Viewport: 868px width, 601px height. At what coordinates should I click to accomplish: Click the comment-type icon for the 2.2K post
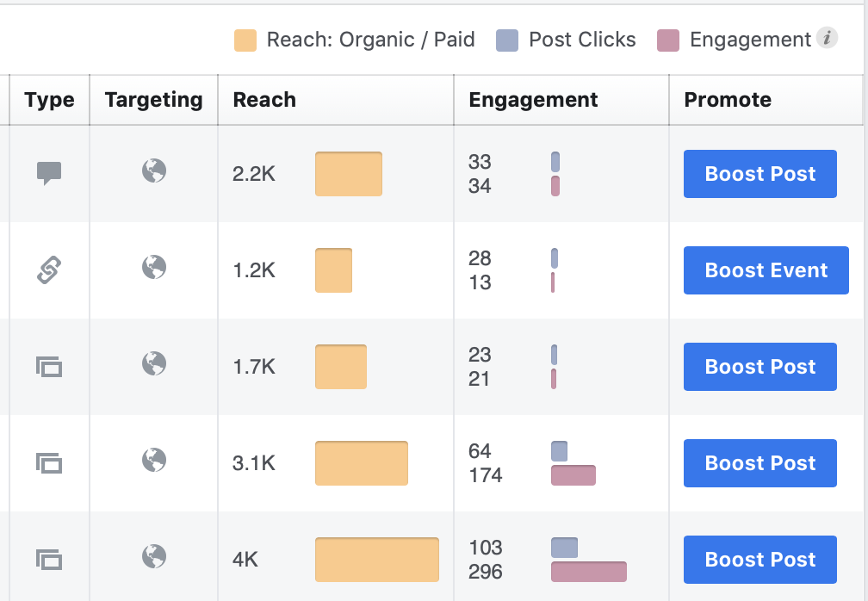click(x=49, y=173)
